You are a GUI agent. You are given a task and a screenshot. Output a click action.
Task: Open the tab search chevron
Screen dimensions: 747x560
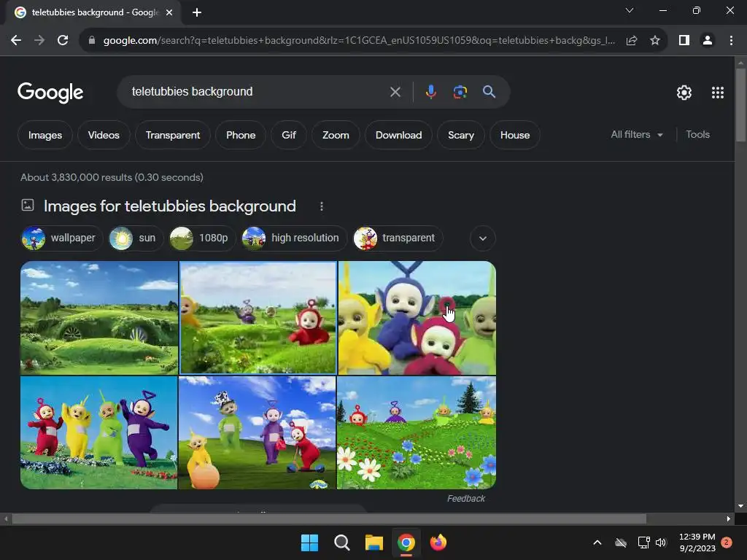pos(630,10)
